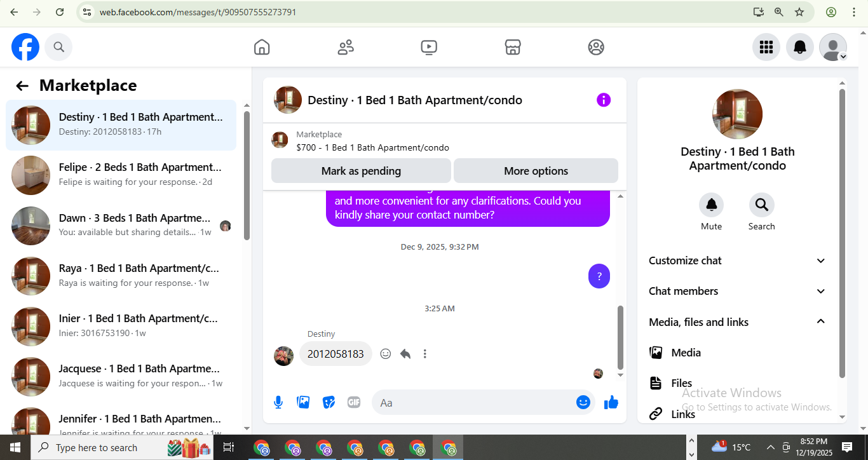Bookmark this page with star icon
868x460 pixels.
[799, 12]
